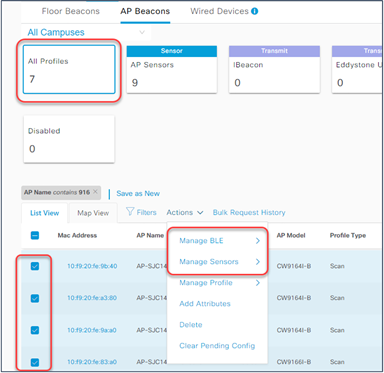384x373 pixels.
Task: Select the IBeacon transmit card
Action: click(274, 69)
